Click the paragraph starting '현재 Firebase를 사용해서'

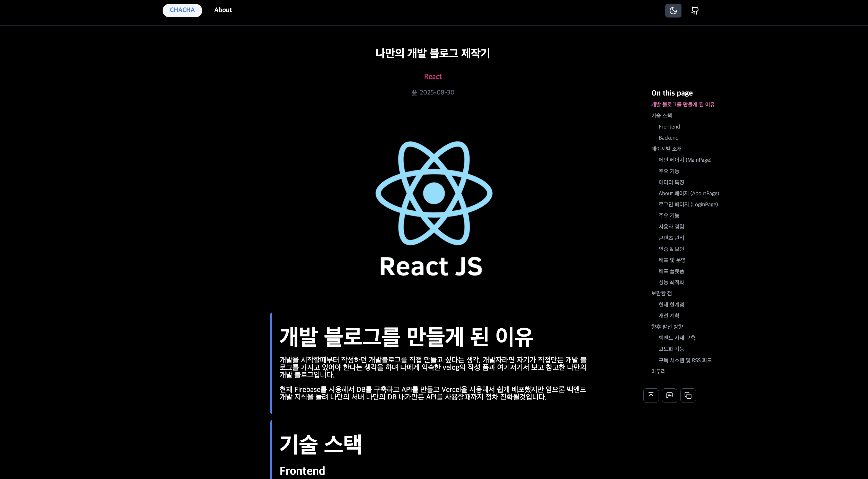click(x=433, y=393)
